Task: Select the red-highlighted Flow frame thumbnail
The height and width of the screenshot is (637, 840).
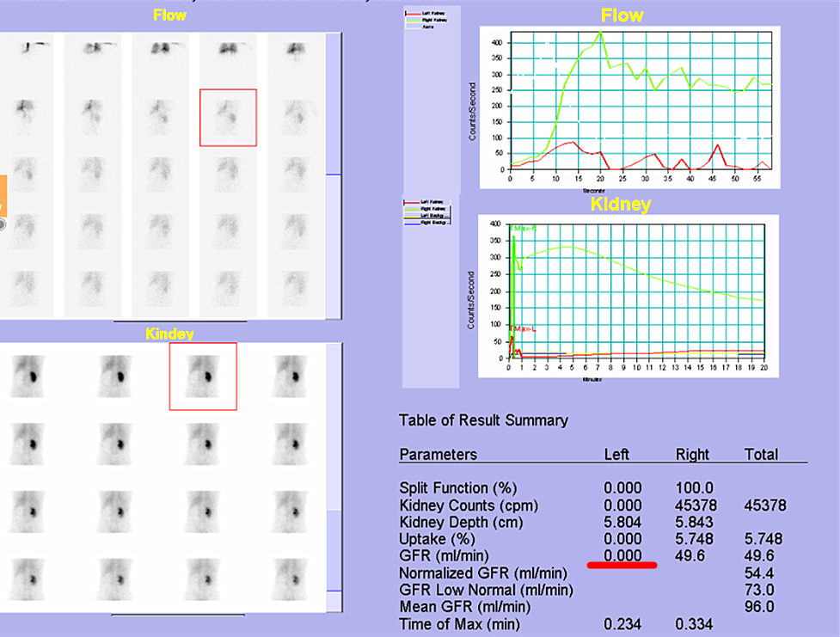Action: coord(228,117)
